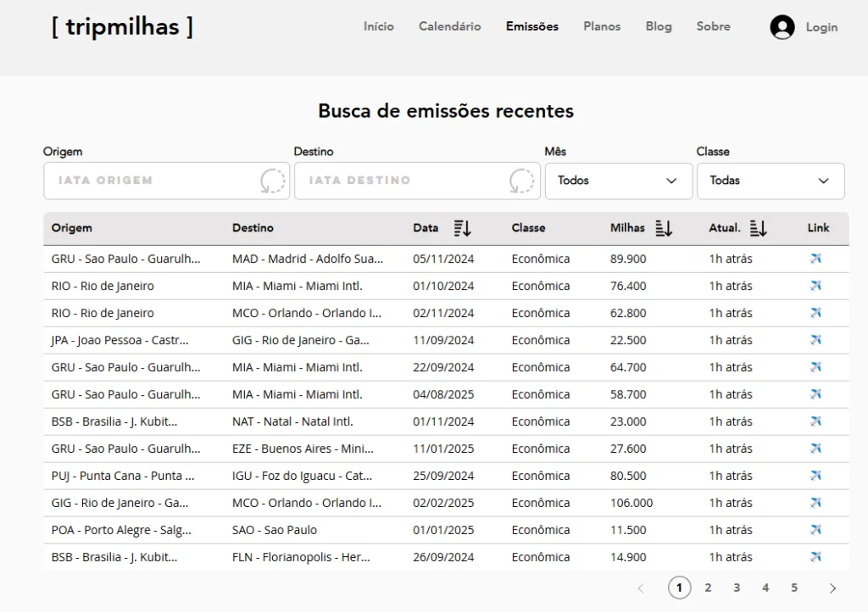Image resolution: width=868 pixels, height=613 pixels.
Task: Click the 106.000 miles value
Action: 632,503
